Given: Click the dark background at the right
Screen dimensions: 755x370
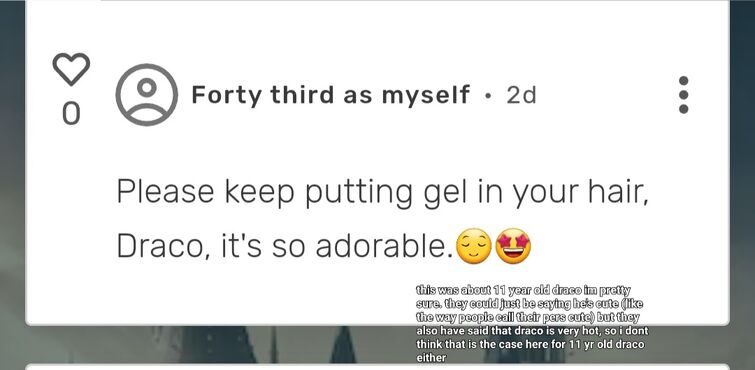Looking at the screenshot, I should (742, 185).
